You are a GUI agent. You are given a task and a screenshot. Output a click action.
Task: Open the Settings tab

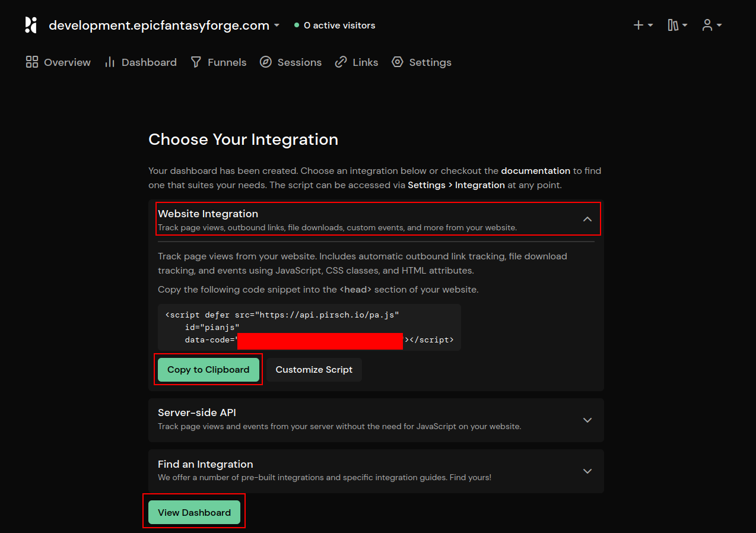pyautogui.click(x=422, y=62)
